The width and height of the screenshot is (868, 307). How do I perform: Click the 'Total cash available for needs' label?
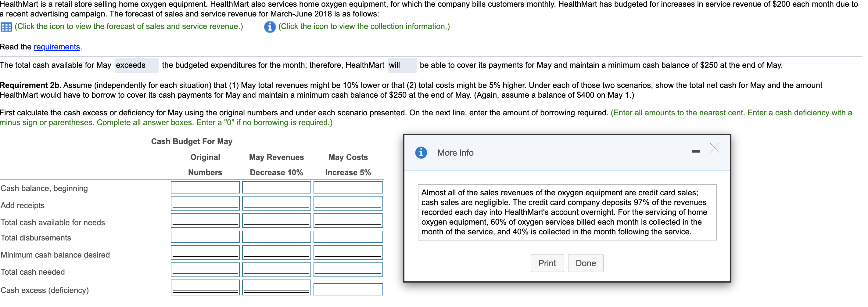coord(53,223)
